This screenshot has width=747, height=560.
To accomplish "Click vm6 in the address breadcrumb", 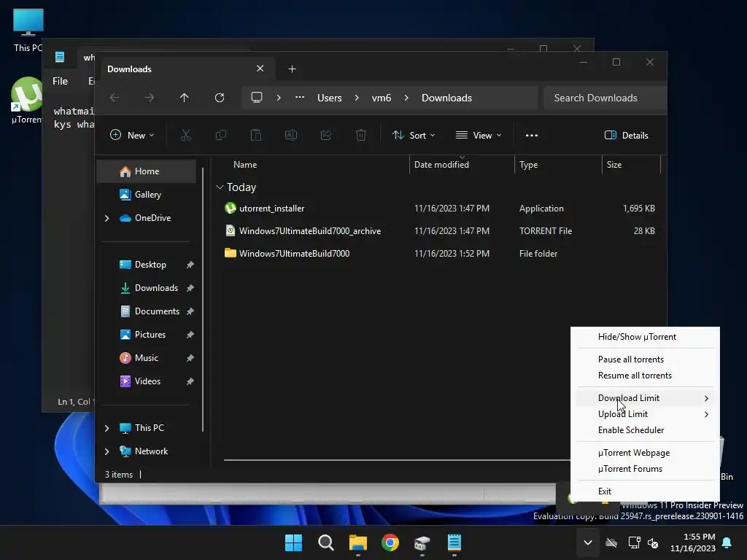I will 382,98.
